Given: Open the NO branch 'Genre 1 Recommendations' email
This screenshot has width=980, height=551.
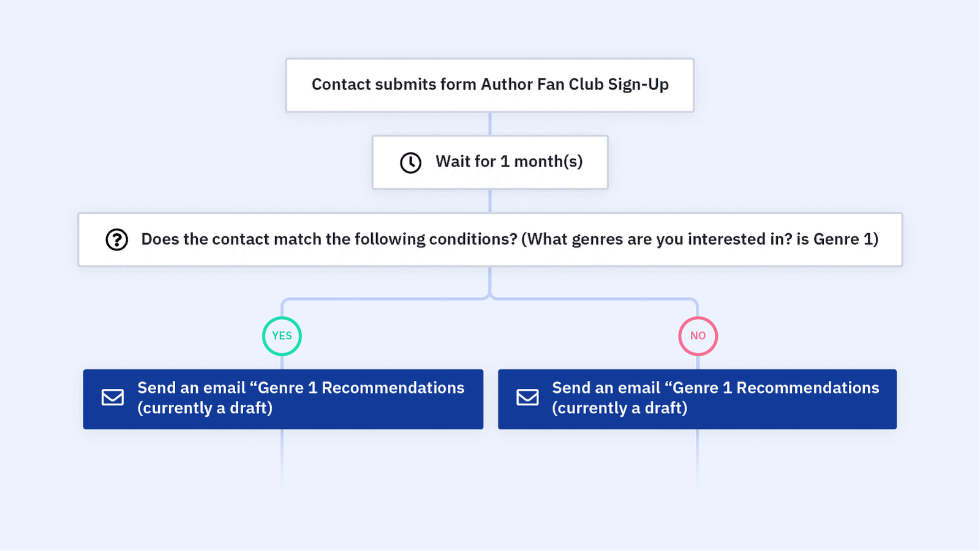Looking at the screenshot, I should [715, 398].
